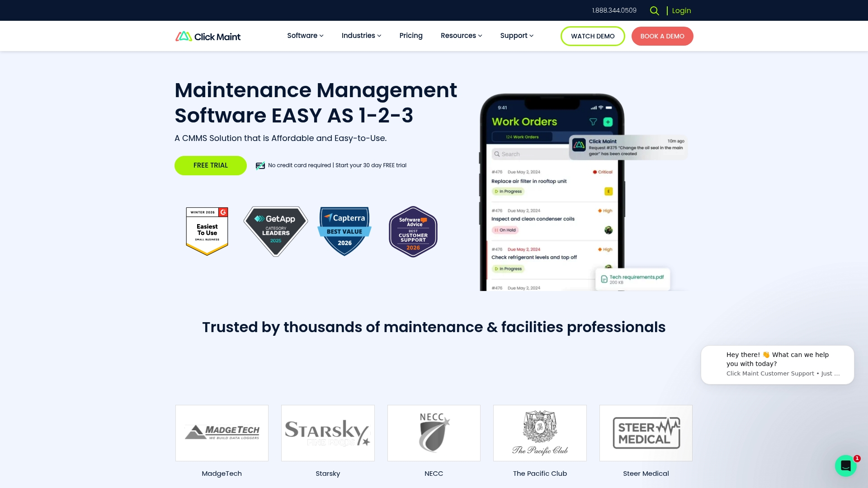This screenshot has width=868, height=488.
Task: Click the green plus icon in phone mockup
Action: pos(608,122)
